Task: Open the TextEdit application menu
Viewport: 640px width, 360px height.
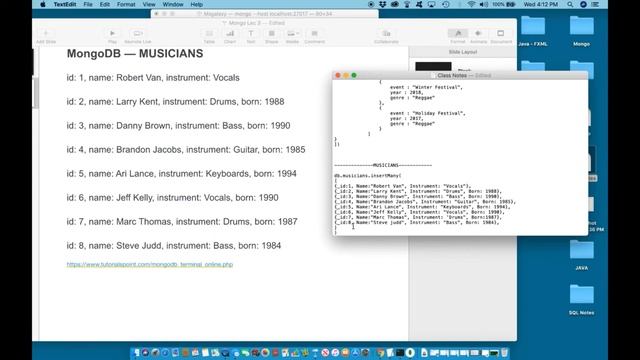Action: point(65,4)
